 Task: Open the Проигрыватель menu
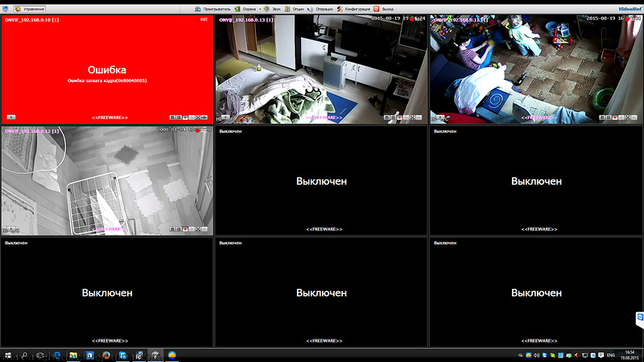(217, 9)
